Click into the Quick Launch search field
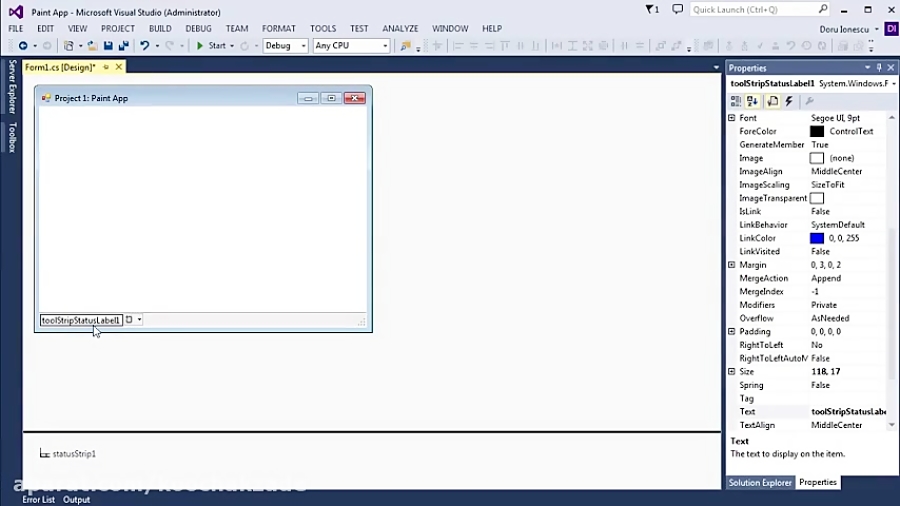Viewport: 900px width, 506px height. [x=753, y=9]
